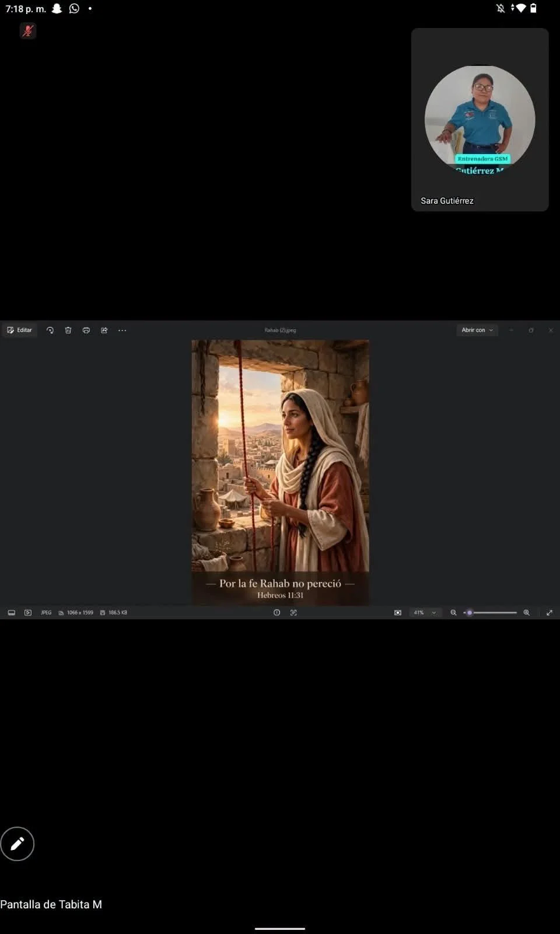The height and width of the screenshot is (934, 560).
Task: Scan text in image using the scan icon
Action: pos(293,613)
